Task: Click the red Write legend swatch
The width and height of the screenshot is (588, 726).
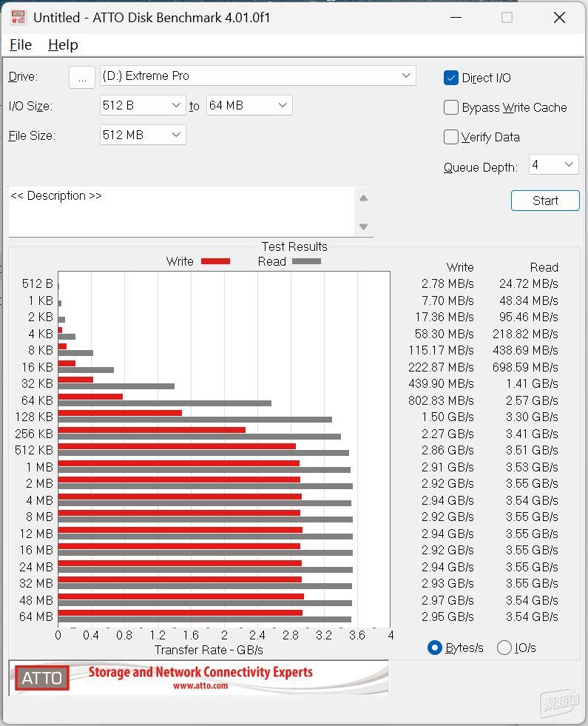Action: (215, 261)
